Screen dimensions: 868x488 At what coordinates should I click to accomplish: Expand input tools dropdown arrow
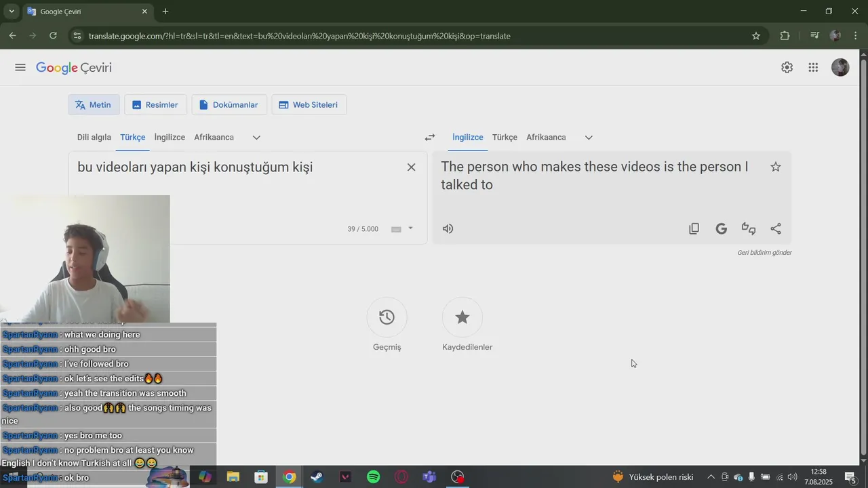(x=410, y=228)
